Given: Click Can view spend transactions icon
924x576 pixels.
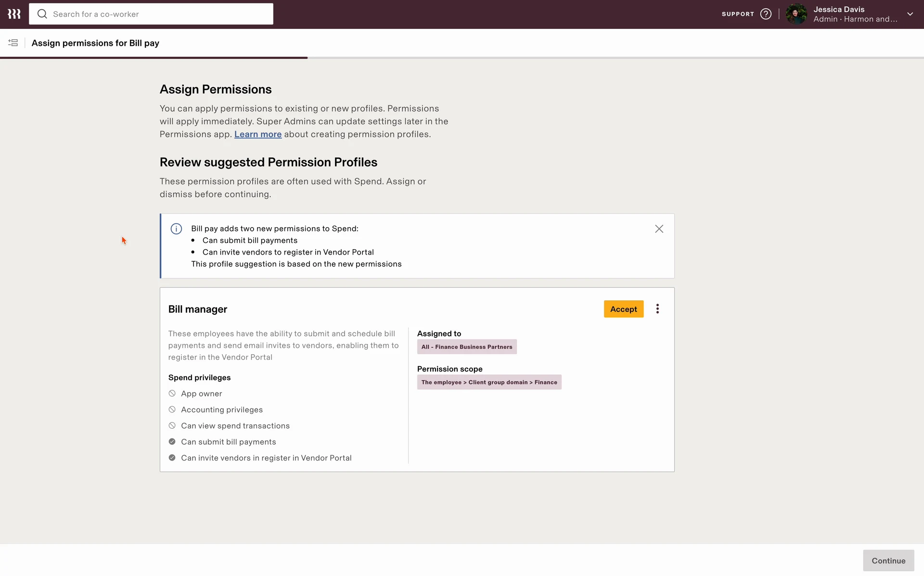Looking at the screenshot, I should 172,426.
